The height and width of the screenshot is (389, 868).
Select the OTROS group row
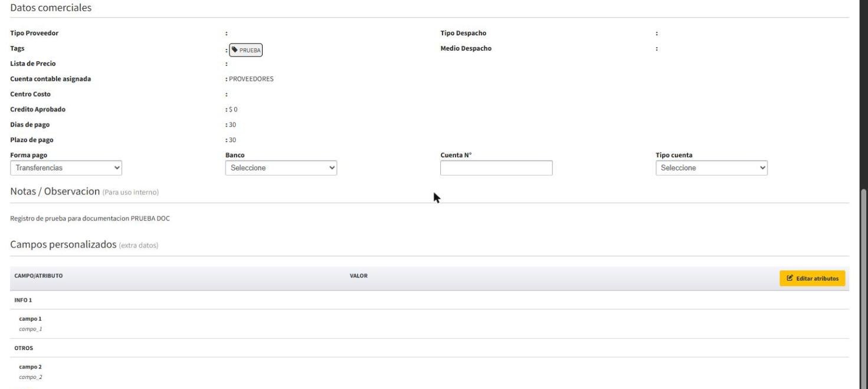coord(430,348)
